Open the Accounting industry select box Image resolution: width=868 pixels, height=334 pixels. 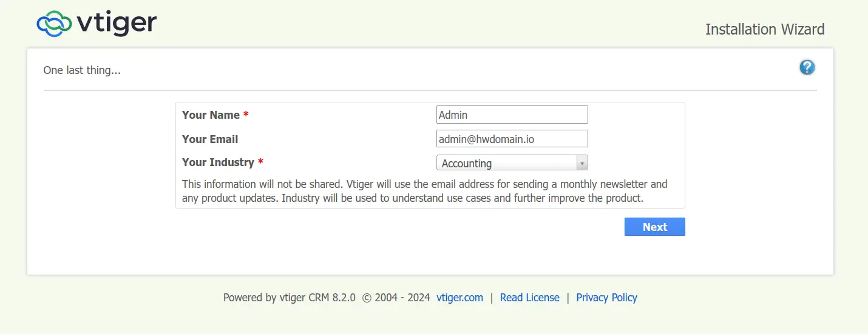click(x=512, y=163)
